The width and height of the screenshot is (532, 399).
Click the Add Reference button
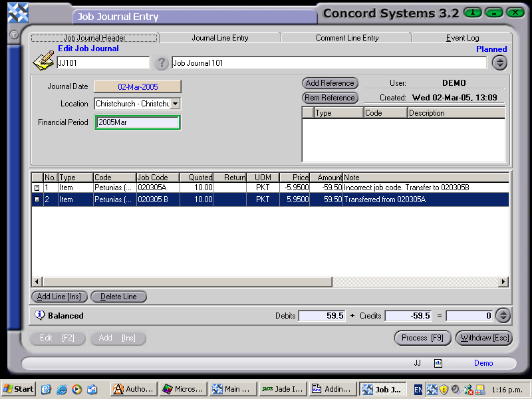[x=329, y=83]
